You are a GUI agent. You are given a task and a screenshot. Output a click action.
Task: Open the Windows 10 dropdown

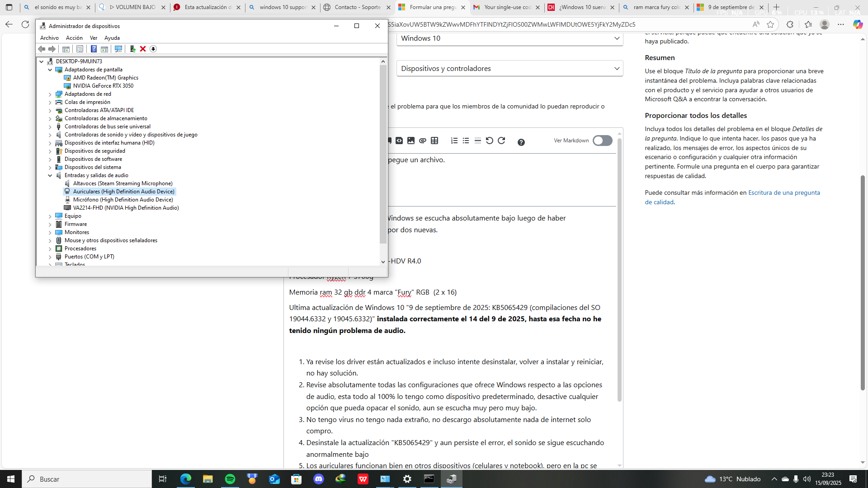pos(509,38)
